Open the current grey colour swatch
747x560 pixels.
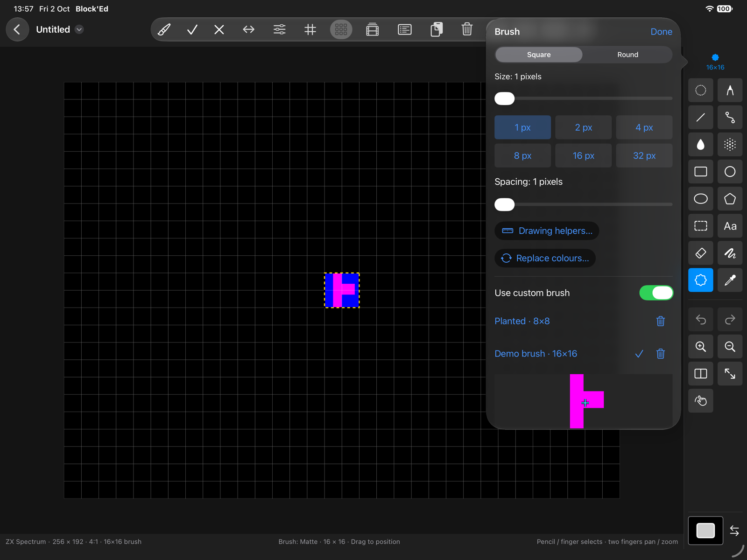click(705, 531)
